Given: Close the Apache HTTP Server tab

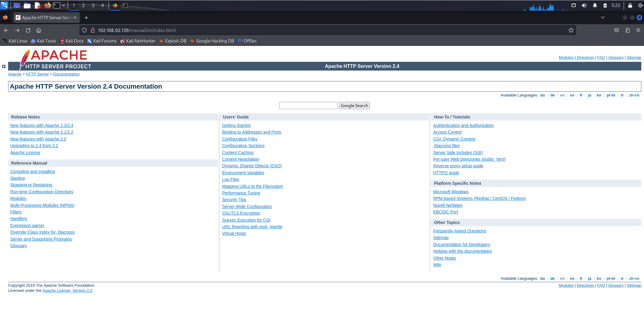Looking at the screenshot, I should coord(75,17).
